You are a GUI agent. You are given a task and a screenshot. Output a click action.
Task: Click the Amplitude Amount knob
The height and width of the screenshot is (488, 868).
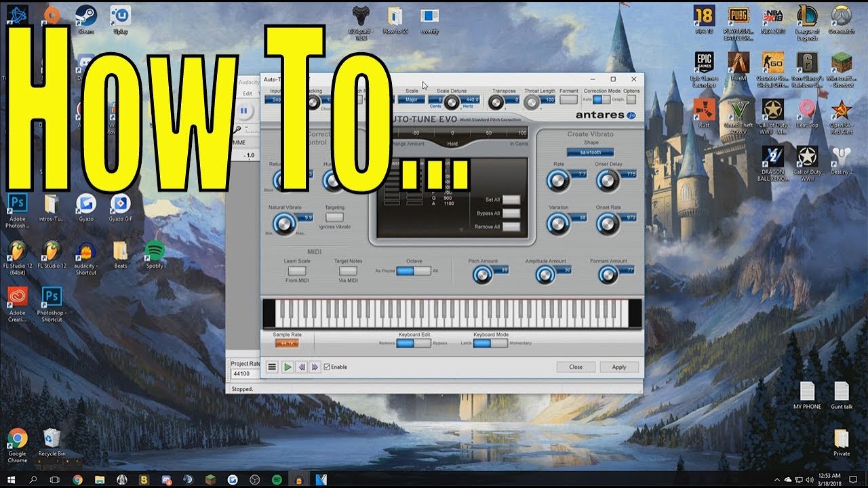click(x=545, y=274)
